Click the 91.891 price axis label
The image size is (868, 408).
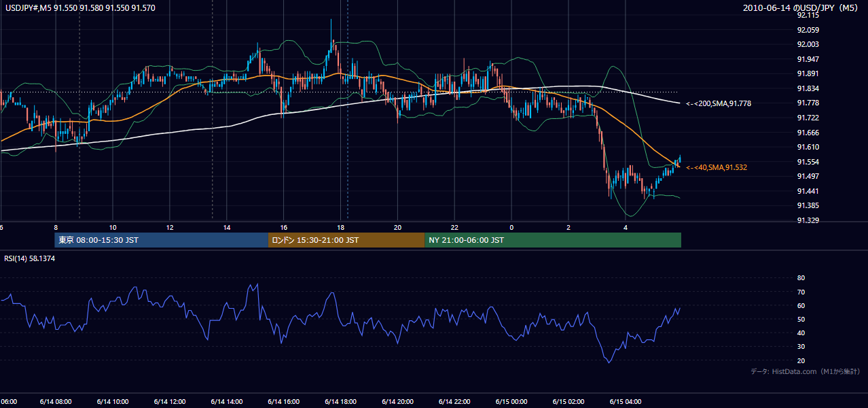(x=808, y=73)
